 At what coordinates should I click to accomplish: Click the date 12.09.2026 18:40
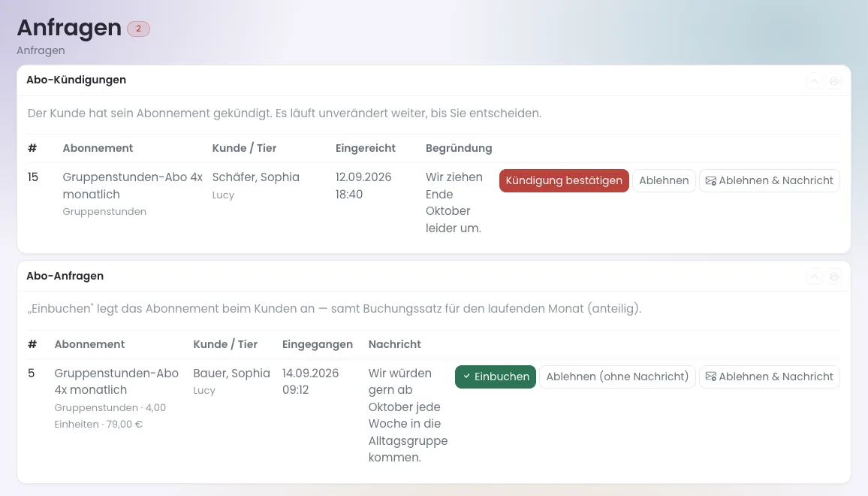(363, 186)
